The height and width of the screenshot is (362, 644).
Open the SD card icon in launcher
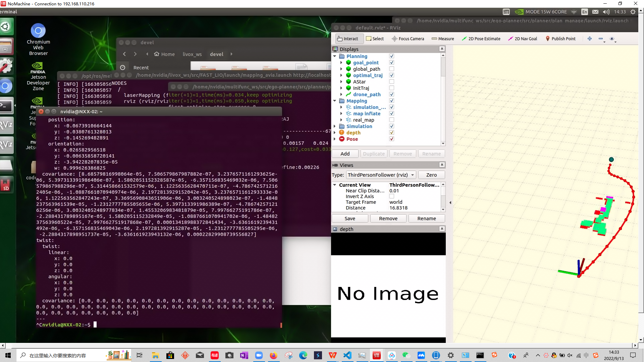click(x=7, y=184)
